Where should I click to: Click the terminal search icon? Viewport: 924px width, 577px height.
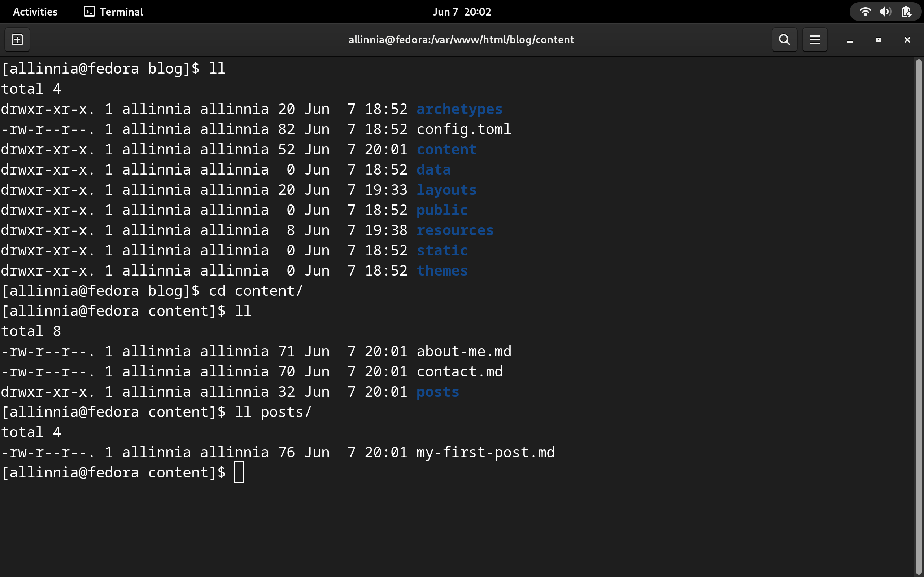tap(784, 40)
